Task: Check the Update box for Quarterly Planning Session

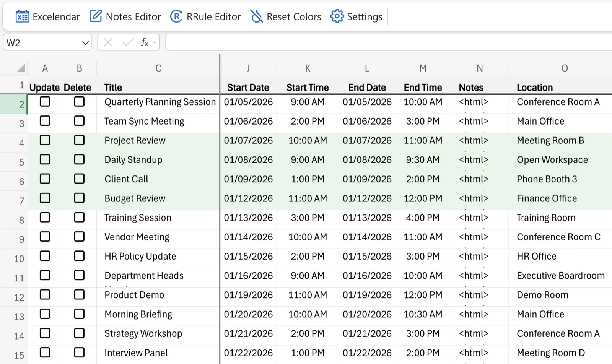Action: pyautogui.click(x=45, y=102)
